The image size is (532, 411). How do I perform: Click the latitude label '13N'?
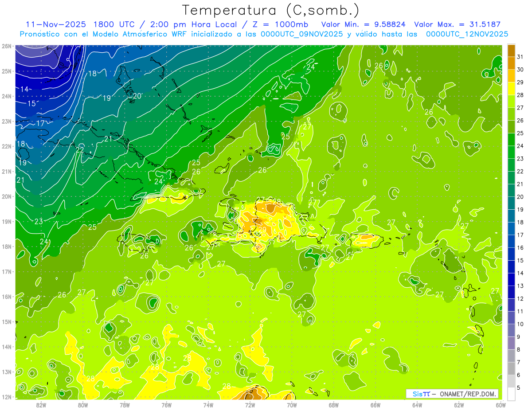(x=7, y=372)
